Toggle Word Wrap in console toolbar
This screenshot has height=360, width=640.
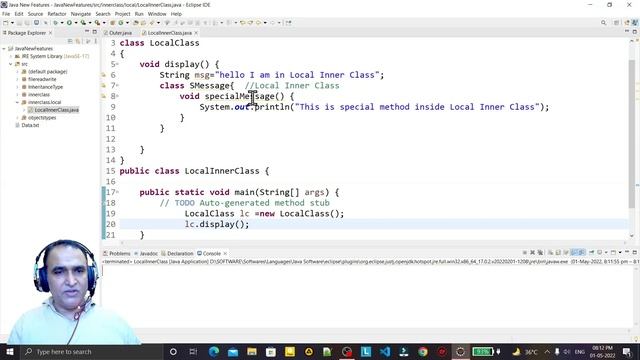click(566, 253)
